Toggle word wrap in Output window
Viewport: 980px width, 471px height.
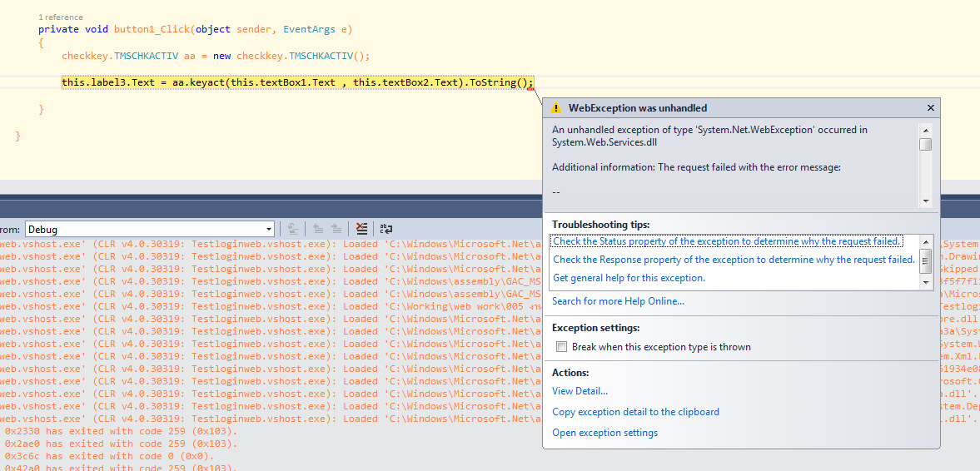point(386,229)
